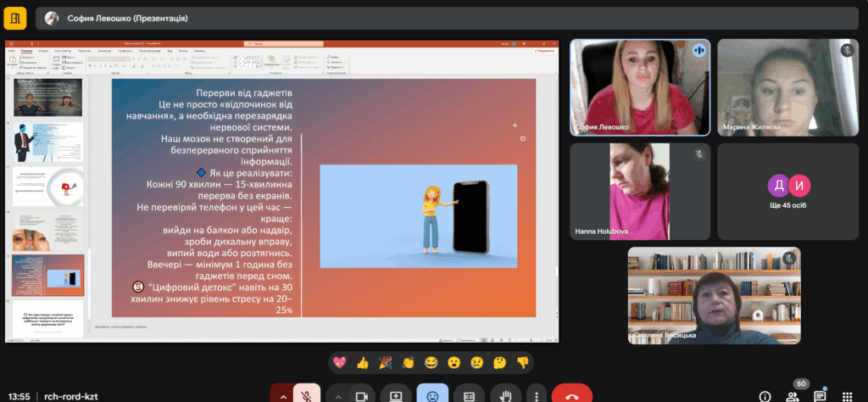Leave the call with red hang-up button
Image resolution: width=868 pixels, height=402 pixels.
pyautogui.click(x=571, y=395)
